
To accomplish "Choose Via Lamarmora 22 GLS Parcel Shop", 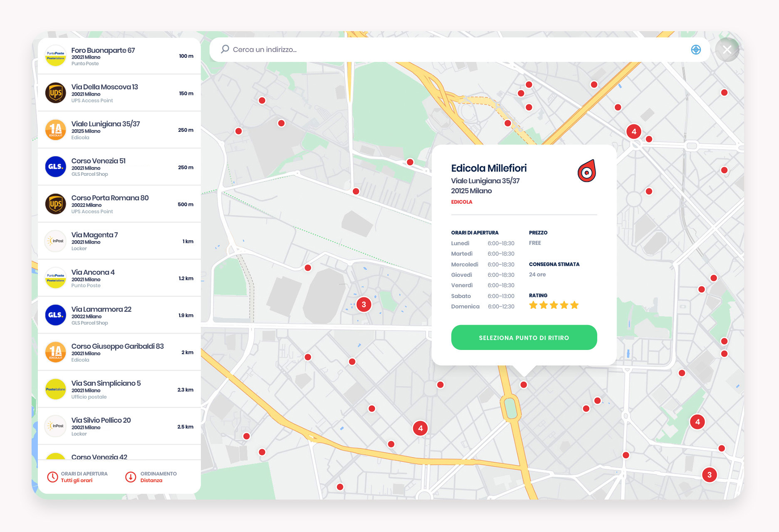I will (x=119, y=315).
